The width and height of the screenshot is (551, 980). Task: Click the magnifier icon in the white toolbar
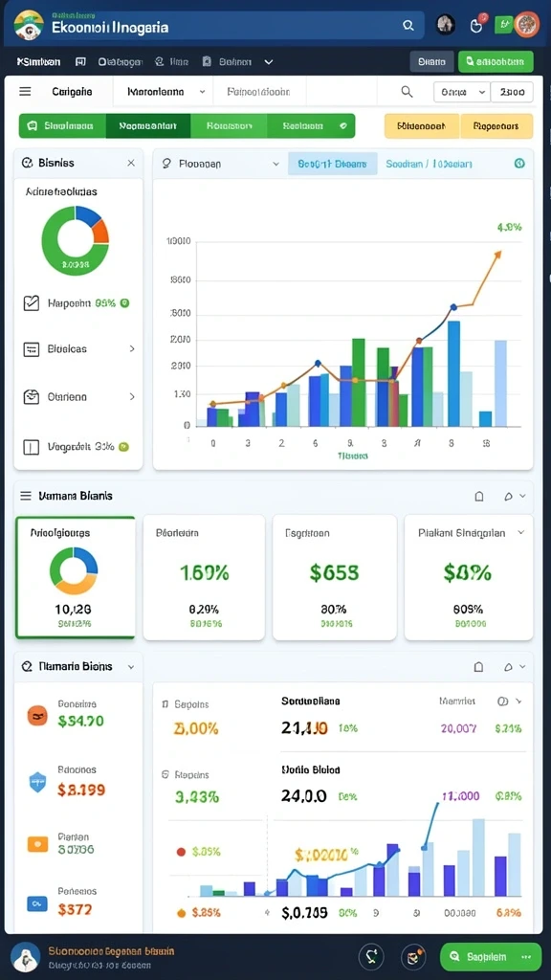tap(407, 92)
